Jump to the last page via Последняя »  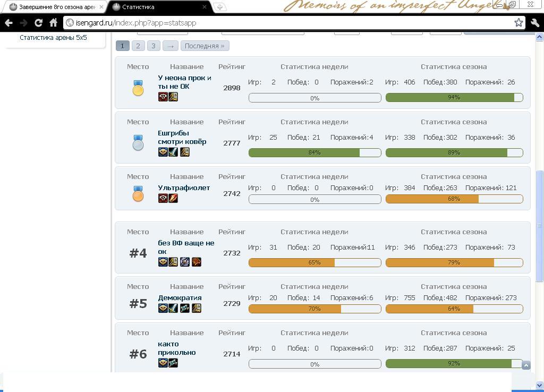[x=205, y=46]
